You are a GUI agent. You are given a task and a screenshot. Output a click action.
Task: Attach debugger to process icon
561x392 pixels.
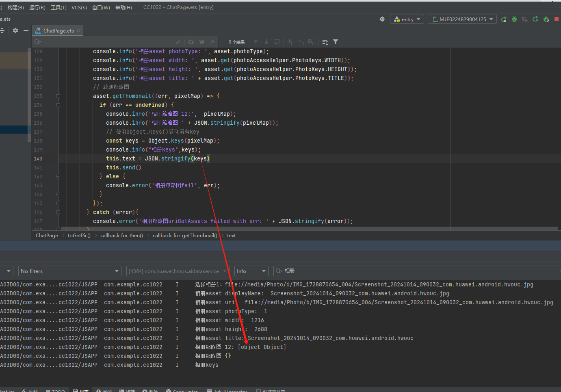[x=546, y=19]
